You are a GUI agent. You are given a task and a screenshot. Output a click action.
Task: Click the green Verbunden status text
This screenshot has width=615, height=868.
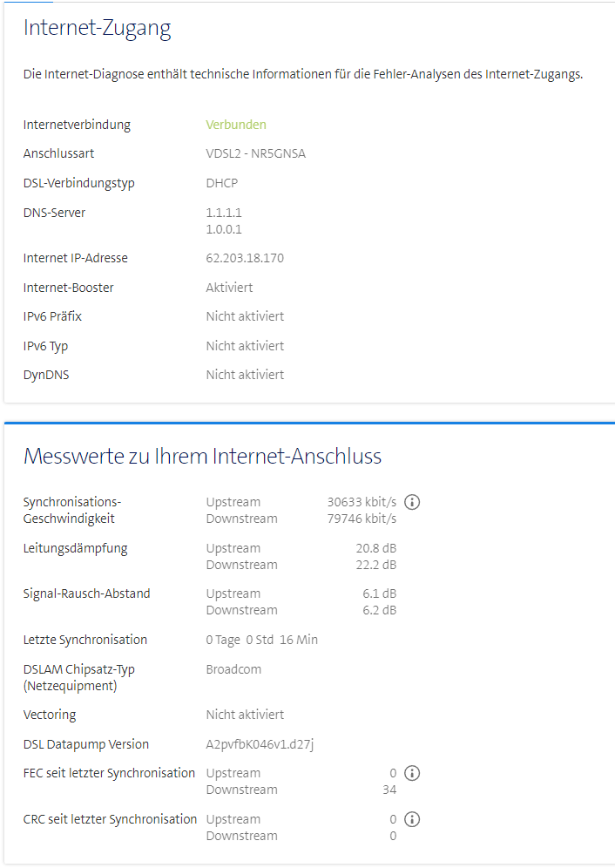(x=236, y=125)
